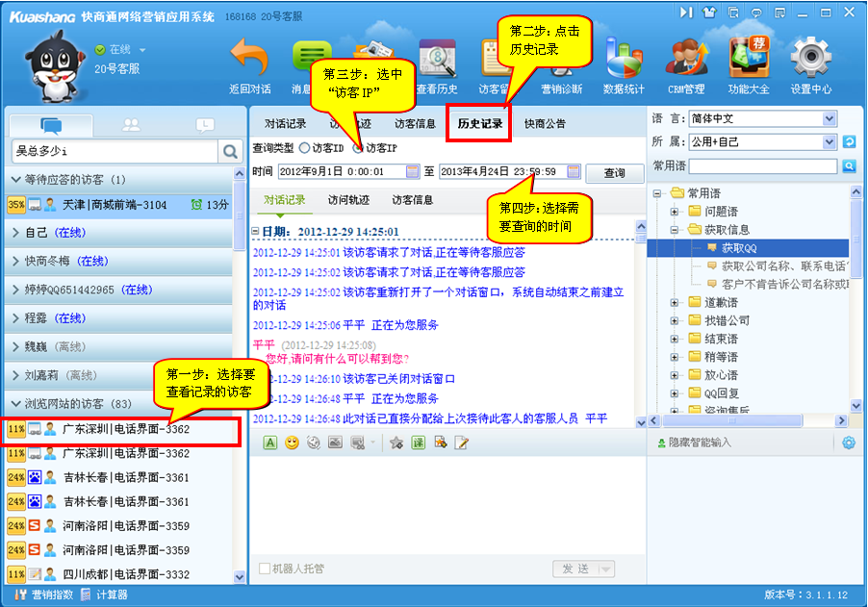Select the 访客ID radio button

point(305,148)
